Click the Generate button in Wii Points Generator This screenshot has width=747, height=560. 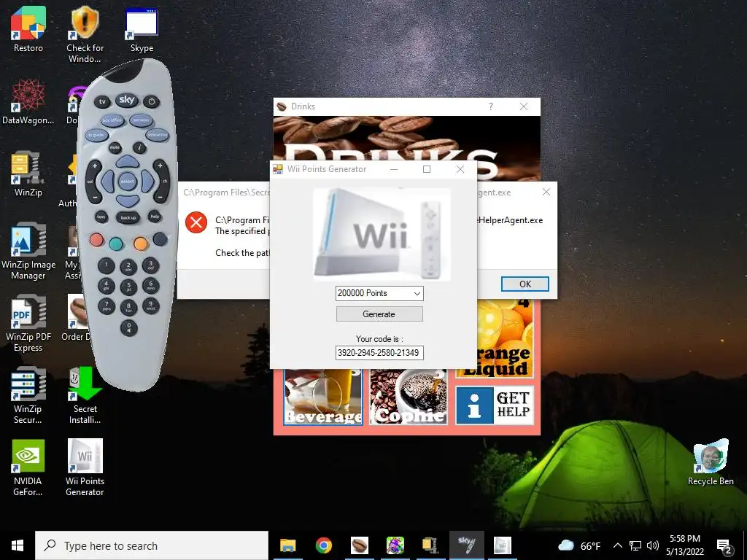pyautogui.click(x=379, y=314)
